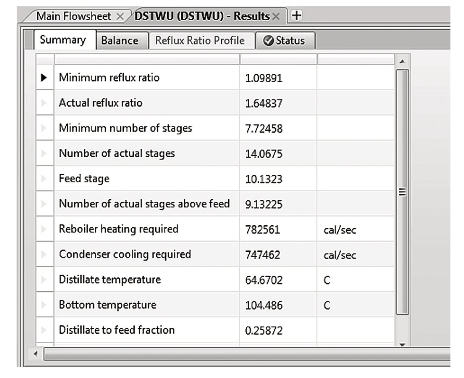
Task: Click the Number of actual stages row selector
Action: [44, 153]
